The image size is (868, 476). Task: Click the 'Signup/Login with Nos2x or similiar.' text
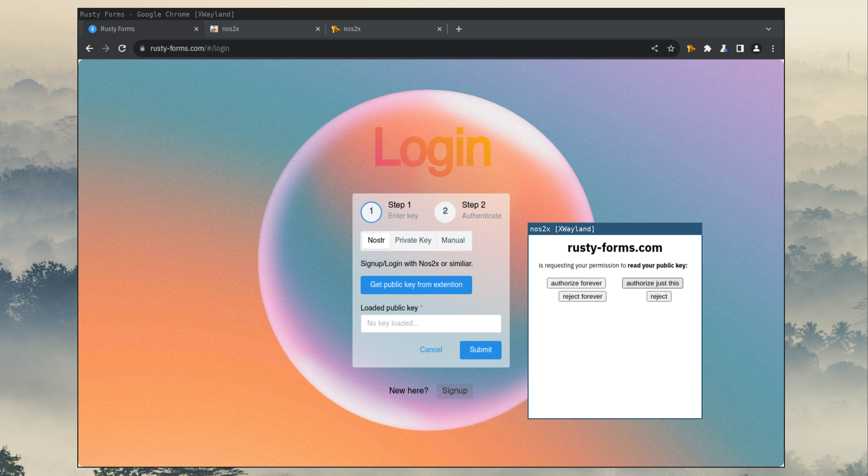click(x=416, y=264)
